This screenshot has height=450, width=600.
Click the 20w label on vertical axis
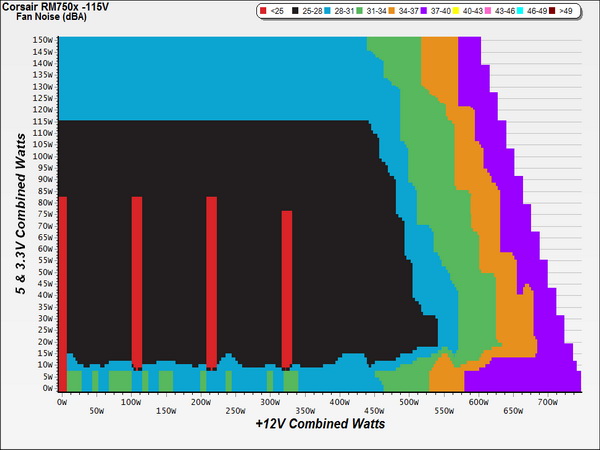pos(45,342)
